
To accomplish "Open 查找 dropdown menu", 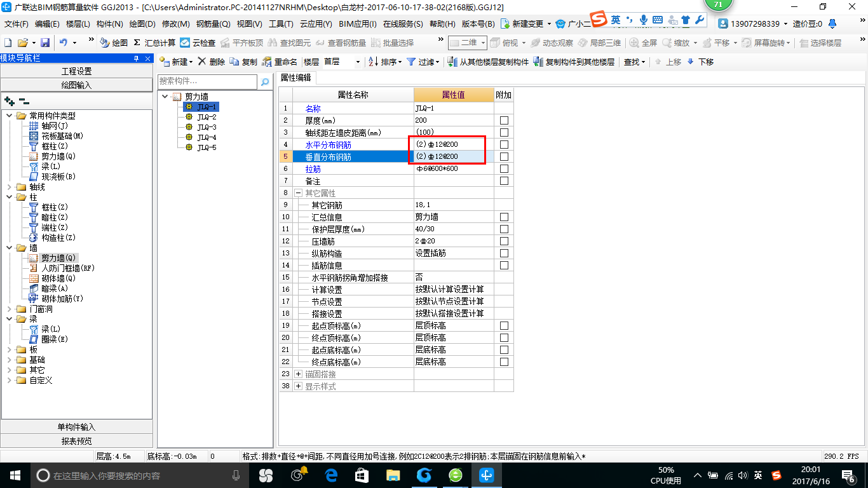I will [x=634, y=62].
